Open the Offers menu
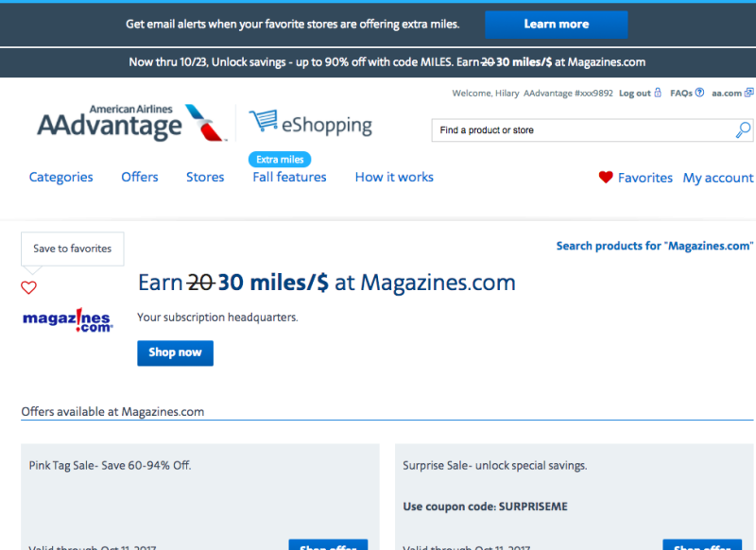Viewport: 756px width, 550px height. (x=140, y=177)
